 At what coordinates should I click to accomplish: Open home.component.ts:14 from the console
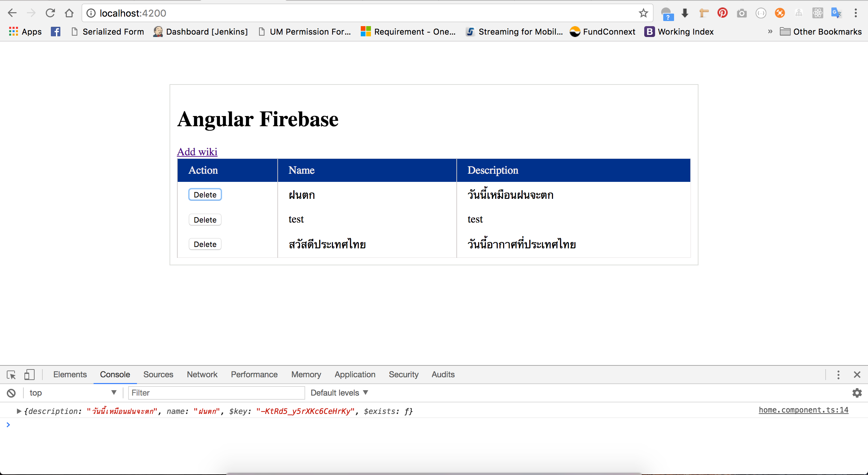point(803,410)
